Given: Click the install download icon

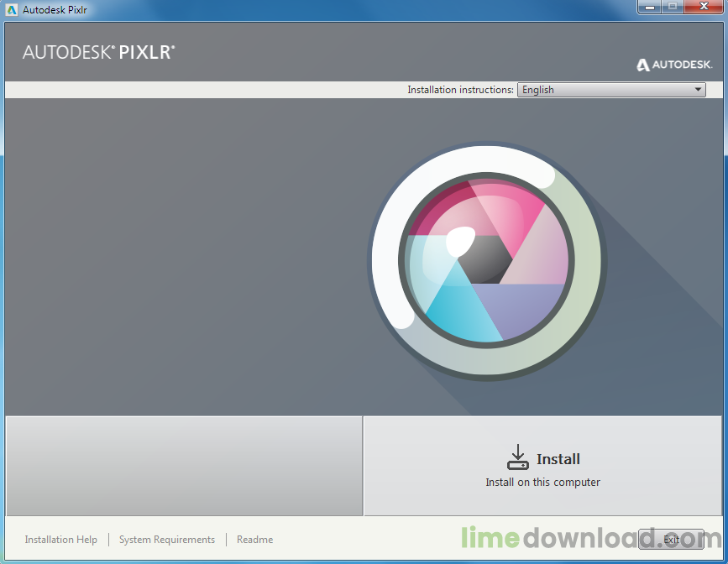Looking at the screenshot, I should 518,457.
